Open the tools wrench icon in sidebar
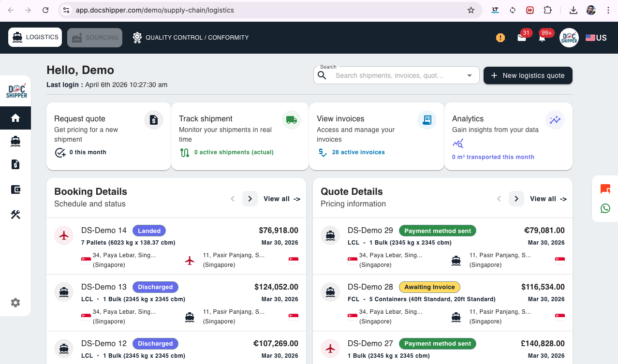The image size is (618, 364). coord(15,214)
